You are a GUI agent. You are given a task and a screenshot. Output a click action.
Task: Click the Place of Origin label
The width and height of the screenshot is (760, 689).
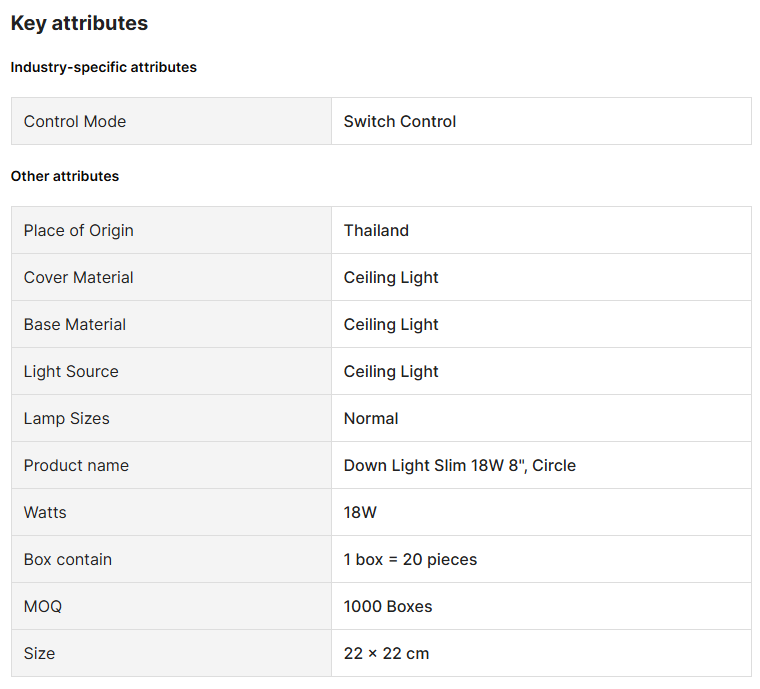coord(79,230)
